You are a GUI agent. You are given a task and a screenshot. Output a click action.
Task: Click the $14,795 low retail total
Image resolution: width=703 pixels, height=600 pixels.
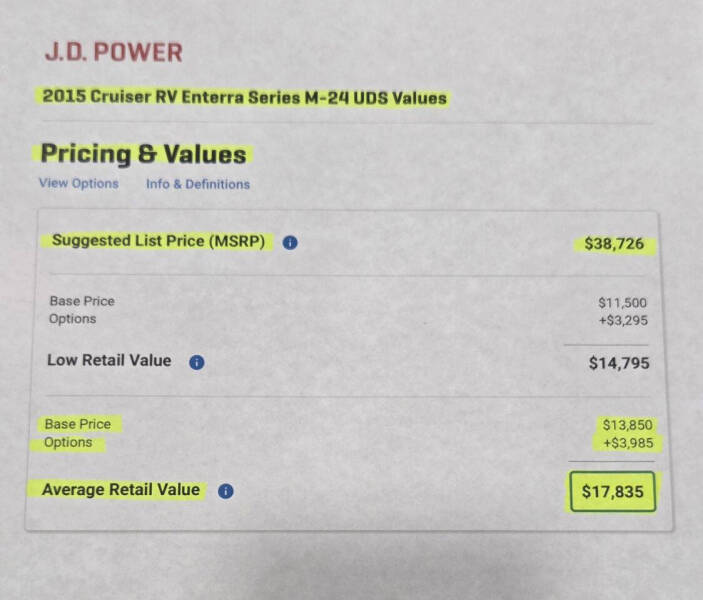[618, 363]
